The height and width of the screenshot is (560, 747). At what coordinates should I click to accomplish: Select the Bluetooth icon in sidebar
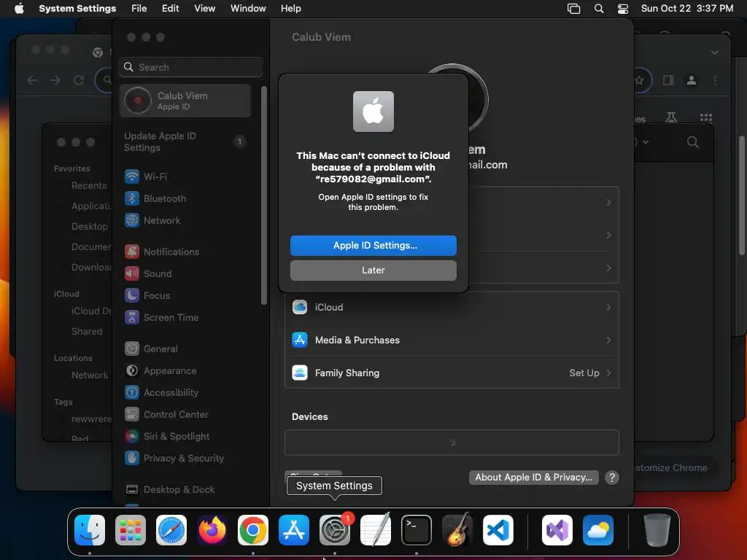[132, 198]
